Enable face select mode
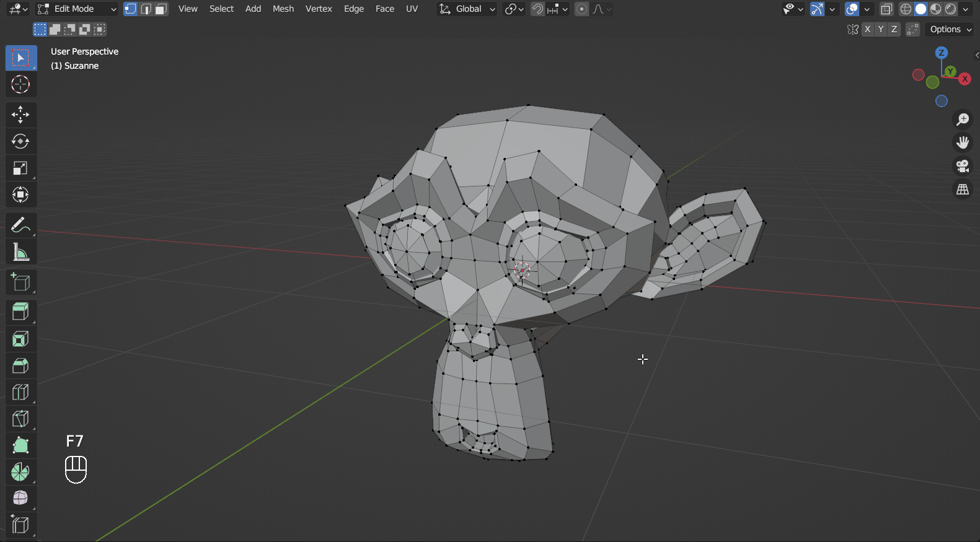Viewport: 980px width, 542px height. tap(161, 9)
